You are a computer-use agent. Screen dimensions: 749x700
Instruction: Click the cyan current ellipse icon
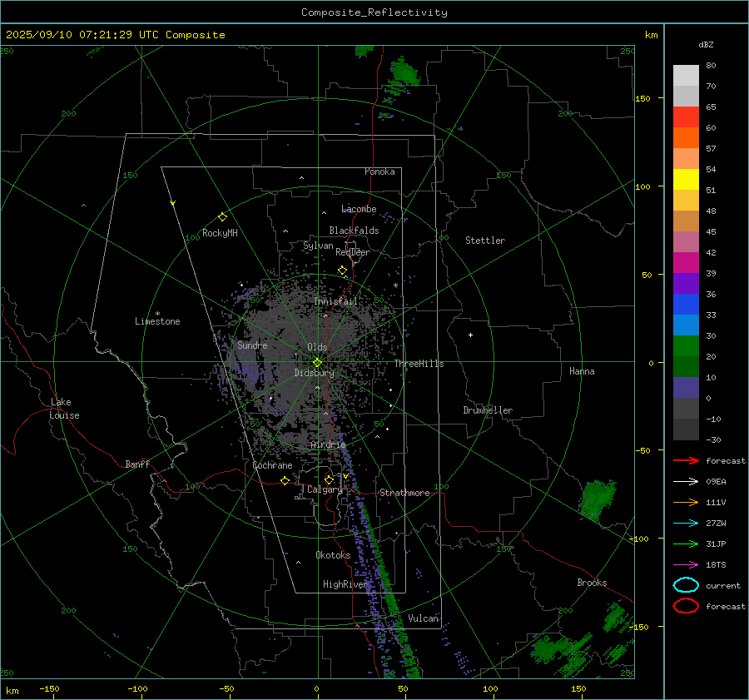coord(686,585)
